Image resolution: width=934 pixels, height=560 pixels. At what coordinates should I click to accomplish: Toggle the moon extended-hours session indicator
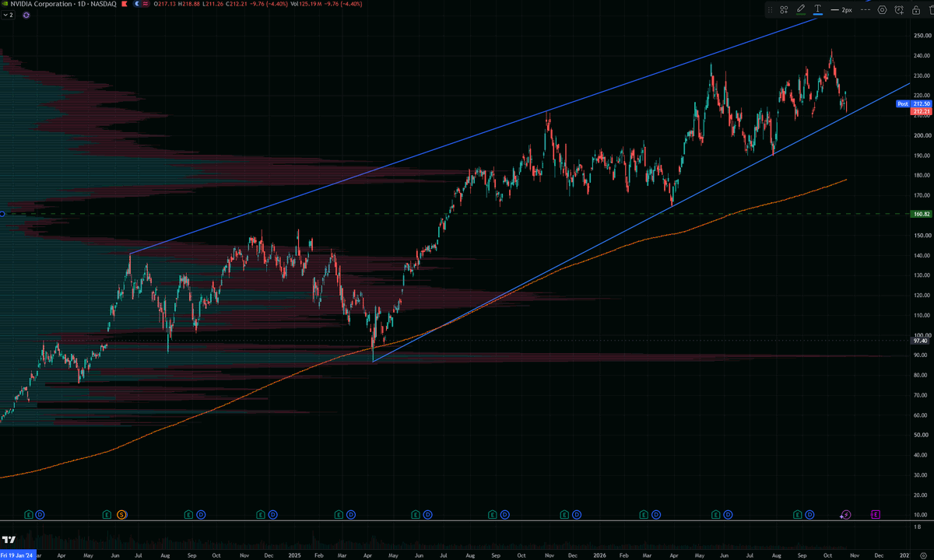click(x=137, y=5)
